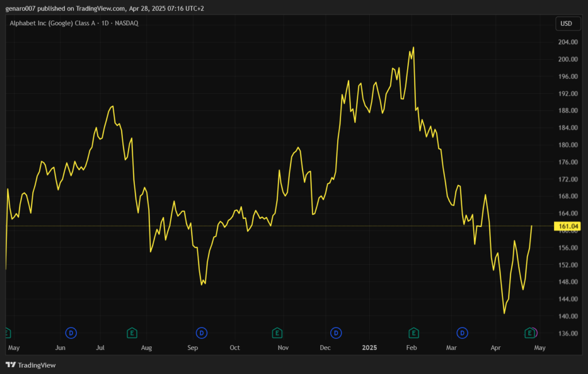Viewport: 588px width, 374px height.
Task: Click the earnings marker near August
Action: click(131, 333)
